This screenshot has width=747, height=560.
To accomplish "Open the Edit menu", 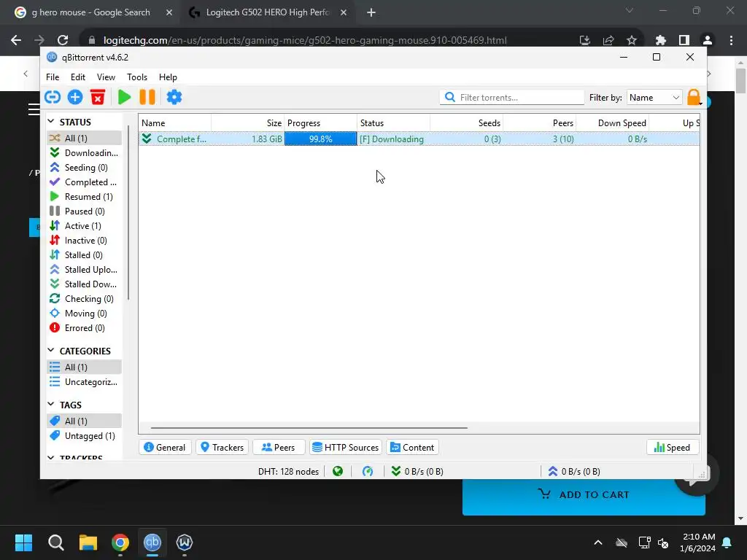I will click(77, 77).
